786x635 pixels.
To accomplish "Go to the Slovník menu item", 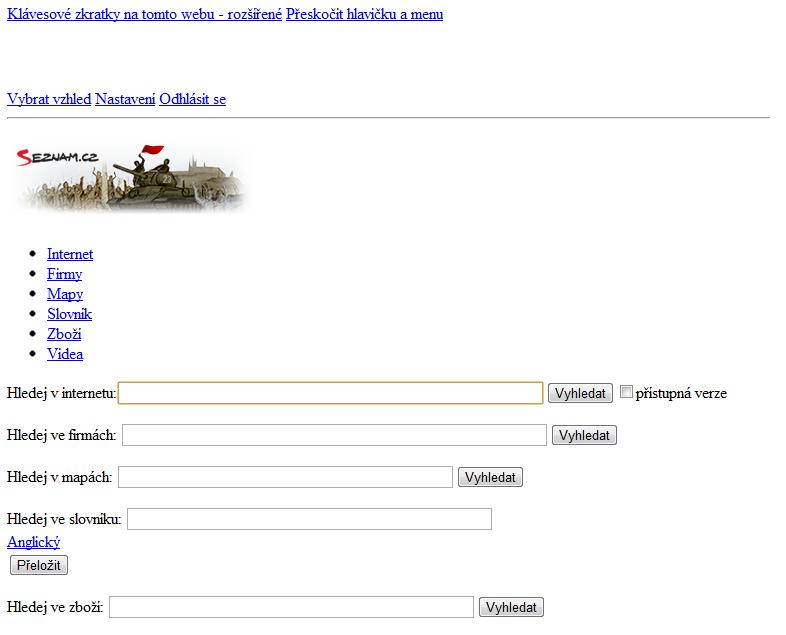I will (x=69, y=314).
